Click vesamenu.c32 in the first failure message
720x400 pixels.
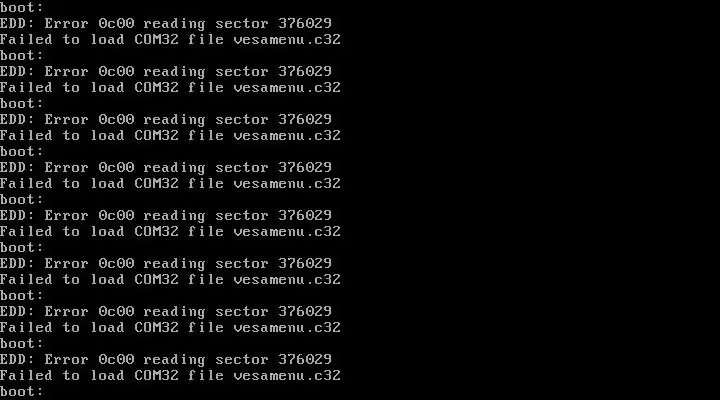(287, 39)
